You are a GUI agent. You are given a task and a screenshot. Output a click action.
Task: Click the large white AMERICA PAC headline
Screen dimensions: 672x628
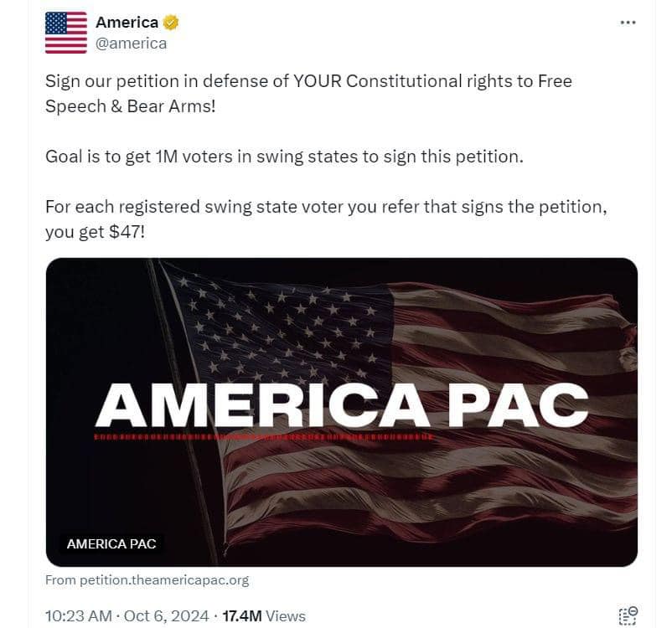[341, 405]
